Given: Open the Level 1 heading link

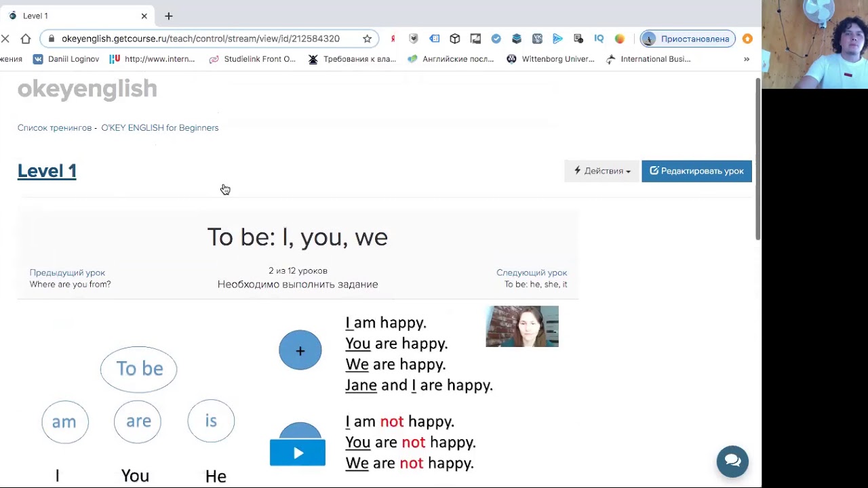Looking at the screenshot, I should coord(47,171).
